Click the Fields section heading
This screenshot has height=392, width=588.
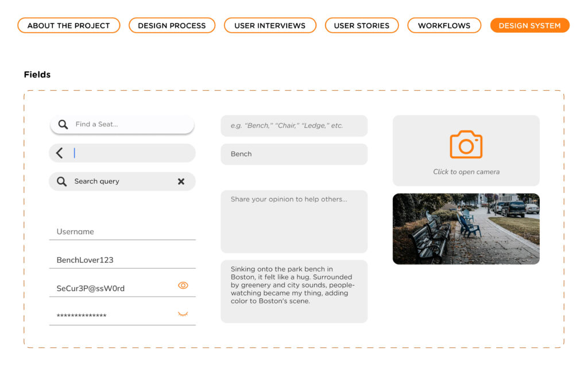coord(37,75)
